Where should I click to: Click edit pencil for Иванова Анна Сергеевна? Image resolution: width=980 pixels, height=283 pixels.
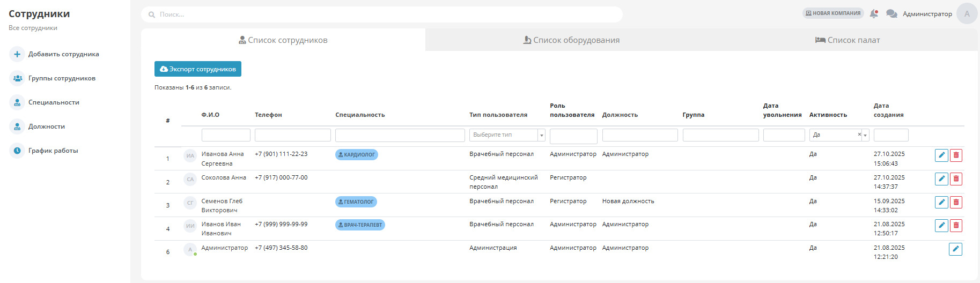(941, 155)
